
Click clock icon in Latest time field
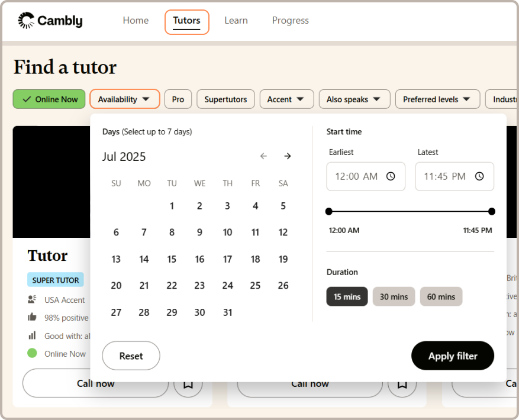tap(479, 176)
